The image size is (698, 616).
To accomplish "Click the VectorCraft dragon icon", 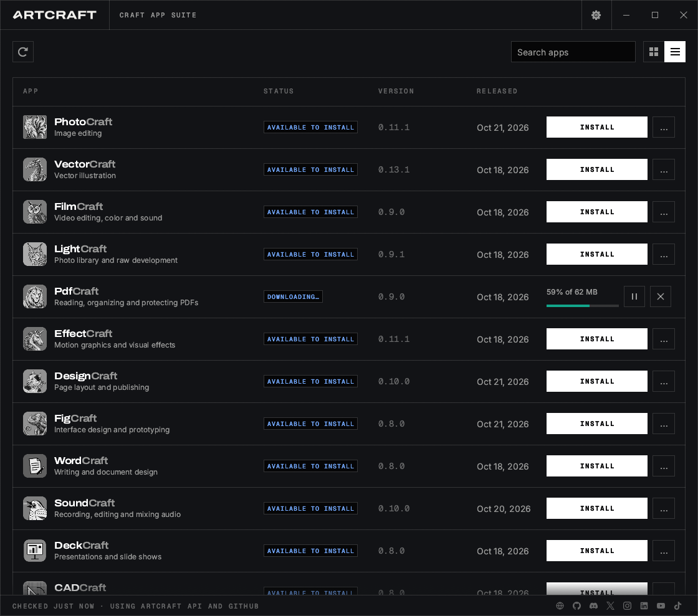I will tap(35, 169).
